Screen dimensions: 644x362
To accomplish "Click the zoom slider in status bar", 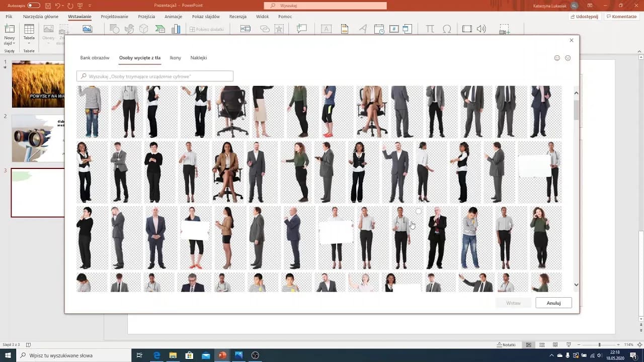I will click(599, 345).
